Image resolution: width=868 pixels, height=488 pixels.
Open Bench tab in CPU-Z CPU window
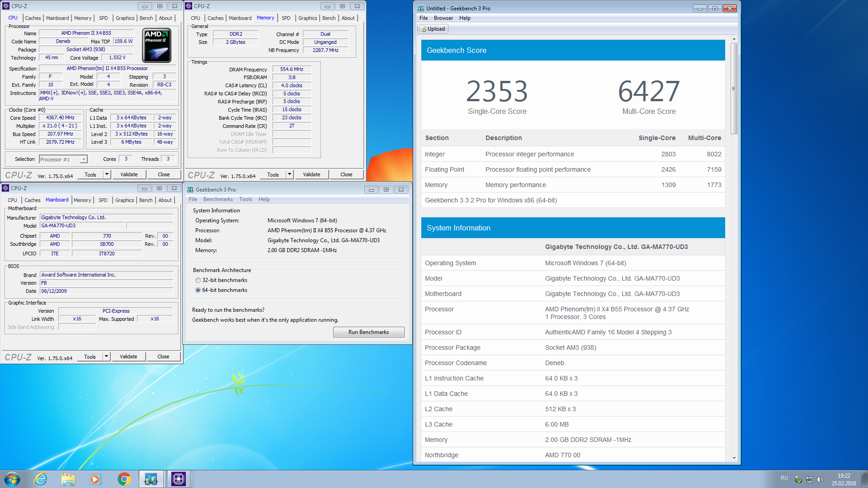click(x=146, y=18)
